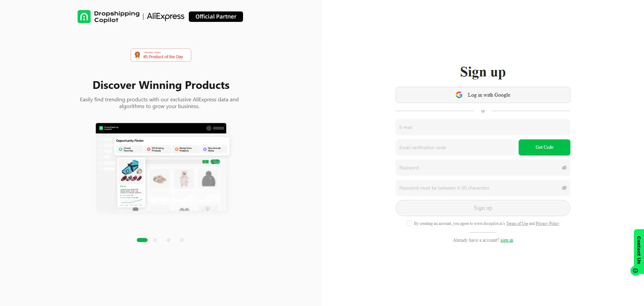
Task: Click the Official Partner badge
Action: [216, 16]
